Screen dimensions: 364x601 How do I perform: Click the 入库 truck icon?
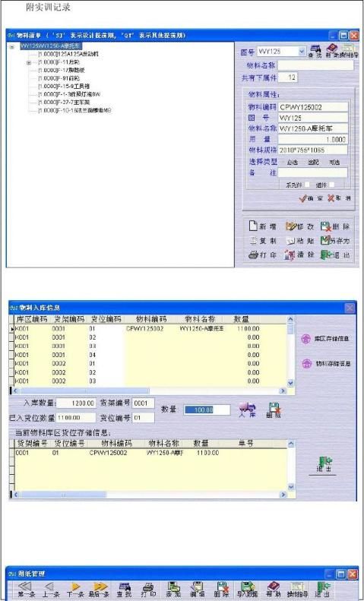[x=247, y=409]
